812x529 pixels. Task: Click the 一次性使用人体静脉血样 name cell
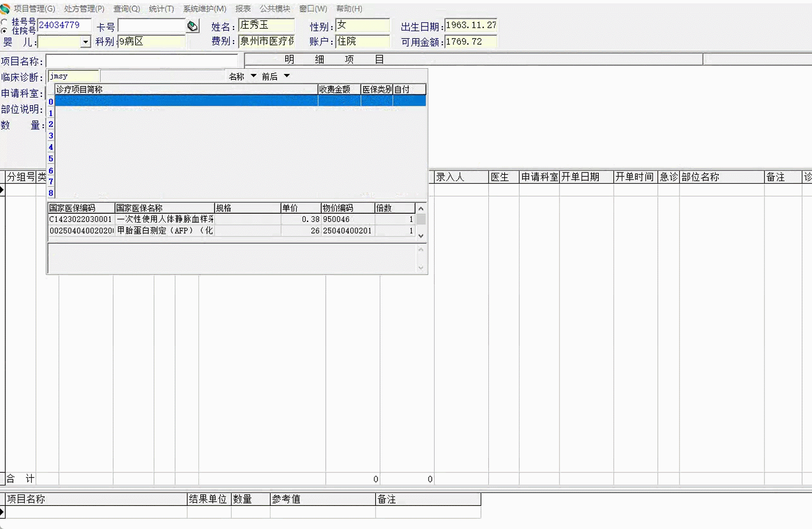click(x=164, y=219)
